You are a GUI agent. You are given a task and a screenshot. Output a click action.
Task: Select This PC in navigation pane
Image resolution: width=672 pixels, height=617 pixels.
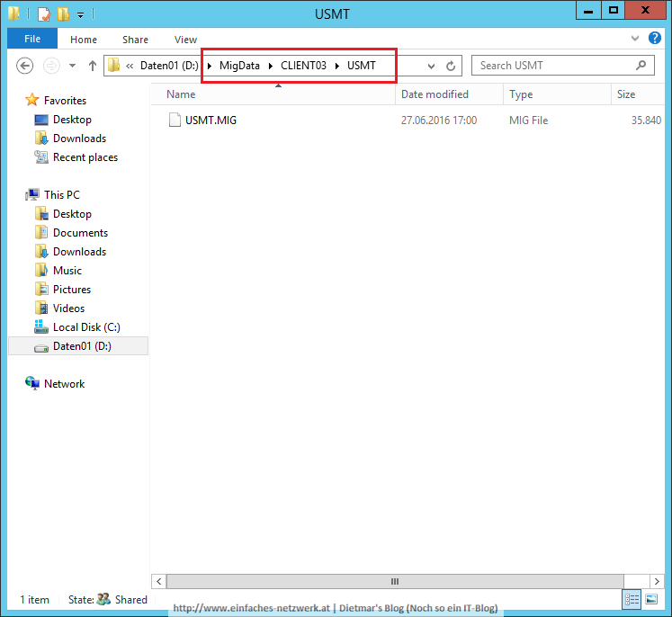pos(62,195)
